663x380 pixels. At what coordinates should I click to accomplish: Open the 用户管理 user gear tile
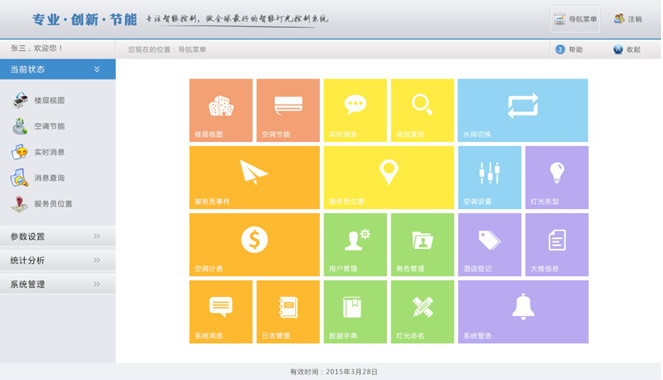point(355,245)
